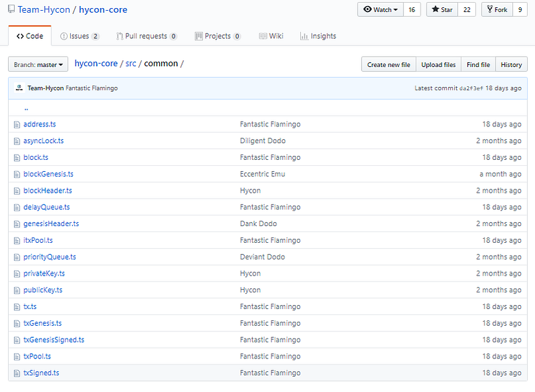Open the Insights tab
This screenshot has height=392, width=535.
coord(318,36)
